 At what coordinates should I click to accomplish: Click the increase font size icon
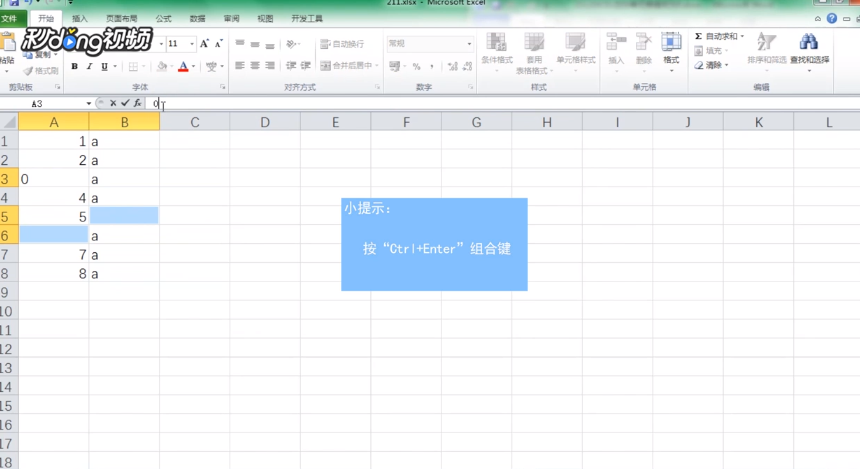(x=204, y=43)
